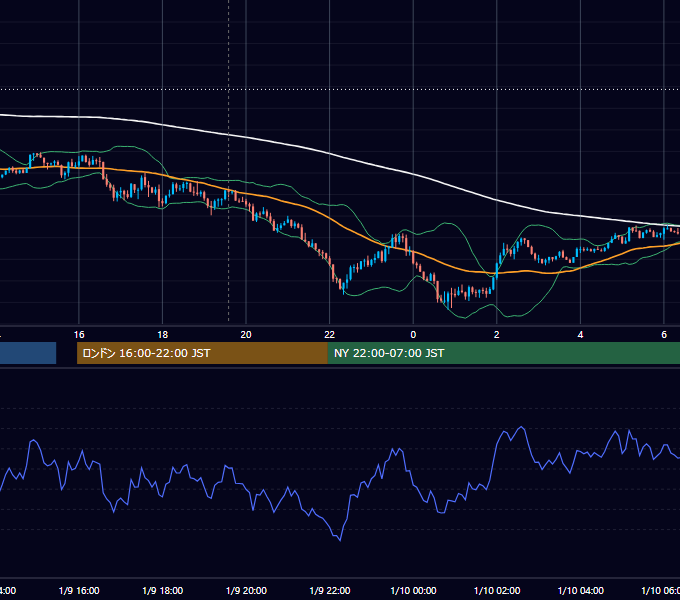This screenshot has height=600, width=680.
Task: Click the "1/9 22:00" date label on lower axis
Action: coord(330,590)
